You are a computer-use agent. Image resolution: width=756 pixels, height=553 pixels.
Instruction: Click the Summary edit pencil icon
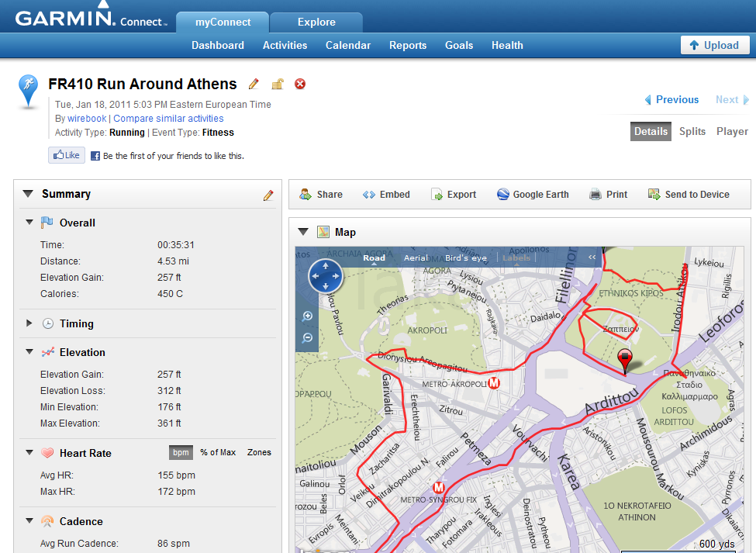[268, 195]
